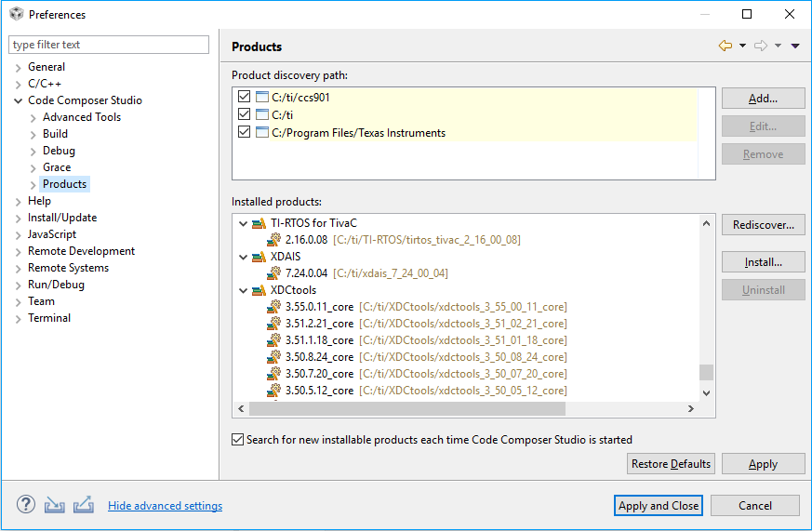
Task: Uncheck the C:/ti/ccs901 discovery path
Action: click(x=244, y=97)
